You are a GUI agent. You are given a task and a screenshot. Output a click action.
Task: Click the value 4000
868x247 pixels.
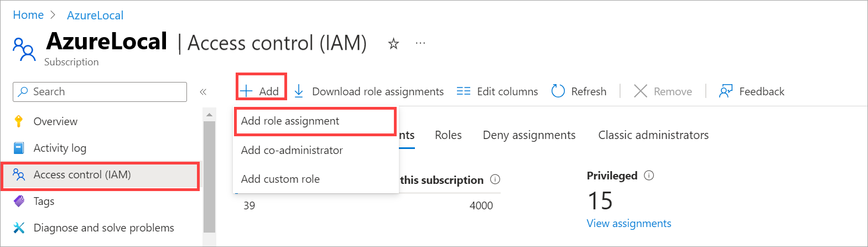pyautogui.click(x=481, y=205)
